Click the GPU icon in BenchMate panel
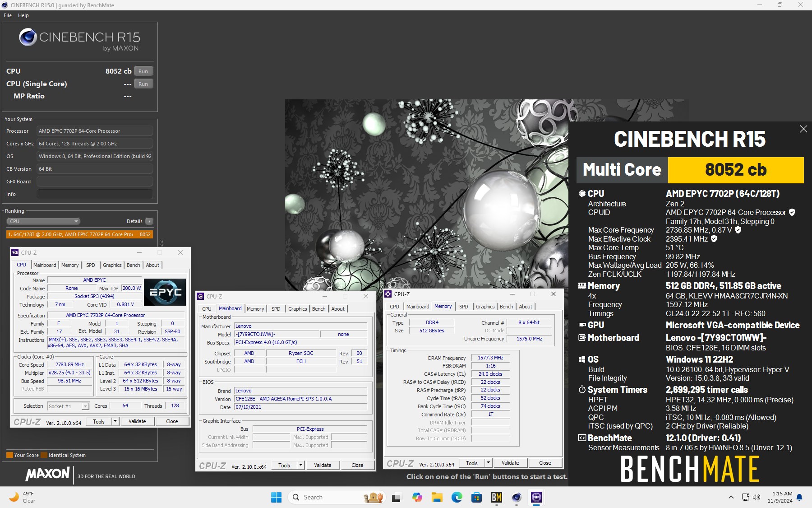 point(582,325)
